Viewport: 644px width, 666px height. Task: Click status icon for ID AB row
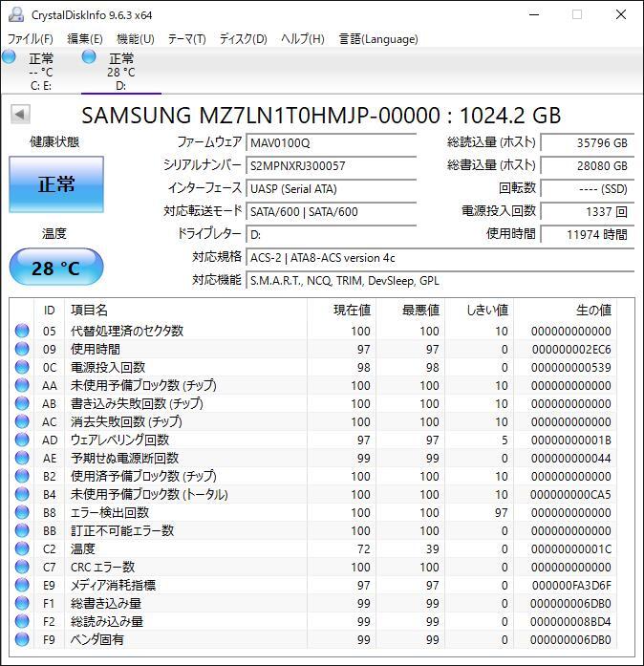[x=22, y=403]
